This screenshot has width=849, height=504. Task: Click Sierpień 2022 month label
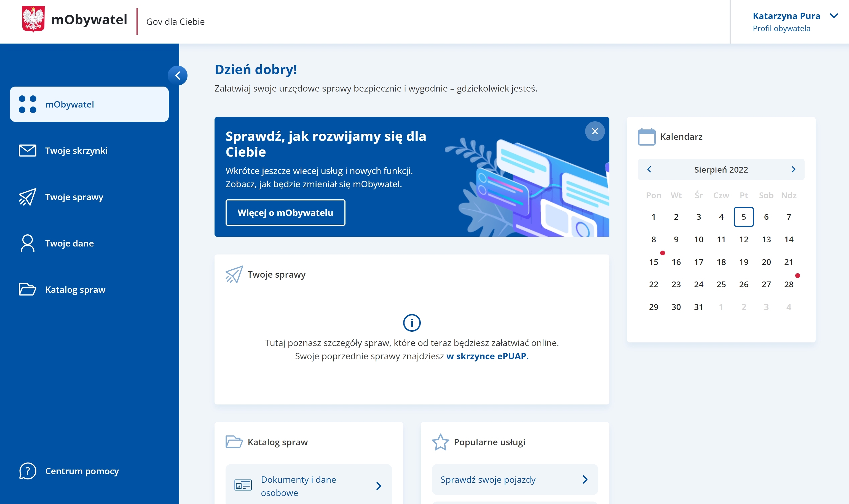(721, 170)
